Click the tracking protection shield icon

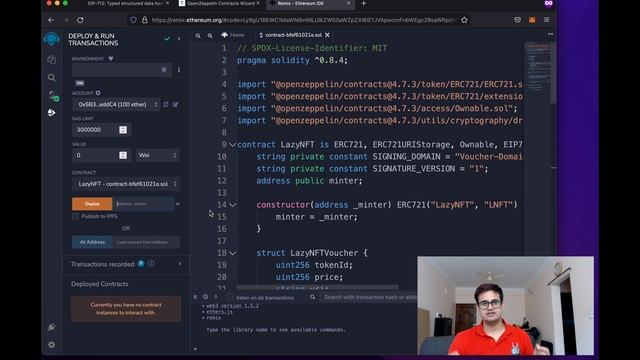133,20
